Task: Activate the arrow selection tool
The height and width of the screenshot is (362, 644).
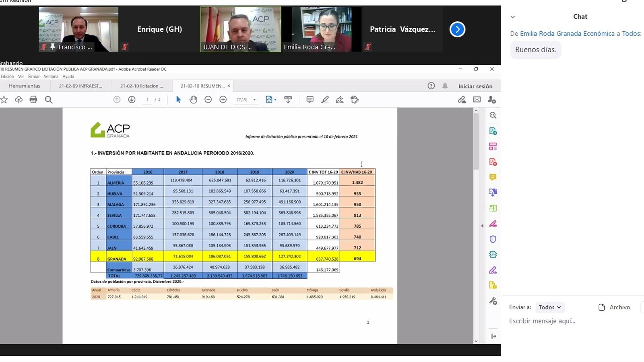Action: tap(178, 100)
